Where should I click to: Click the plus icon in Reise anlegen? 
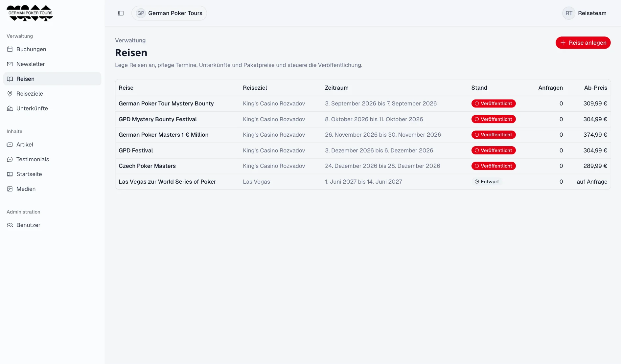coord(563,43)
